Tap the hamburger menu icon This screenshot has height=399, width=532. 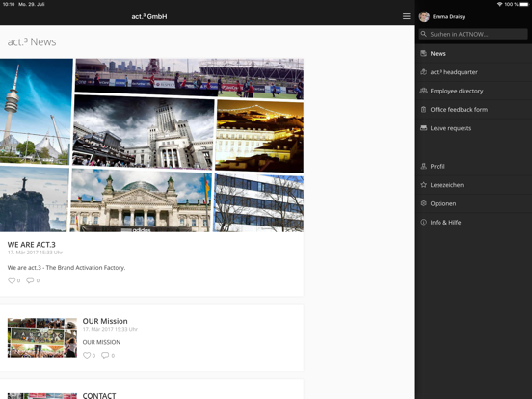(x=406, y=16)
